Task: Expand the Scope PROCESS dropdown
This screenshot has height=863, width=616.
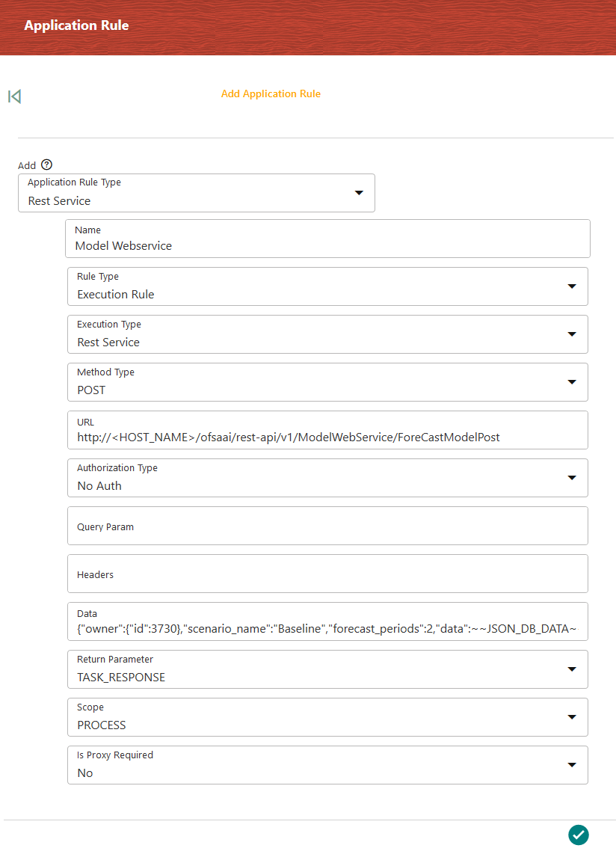Action: pyautogui.click(x=327, y=717)
